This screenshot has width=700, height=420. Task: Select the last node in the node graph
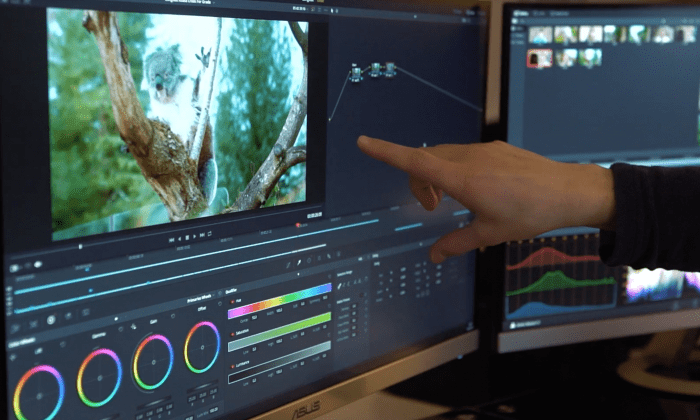tap(390, 68)
